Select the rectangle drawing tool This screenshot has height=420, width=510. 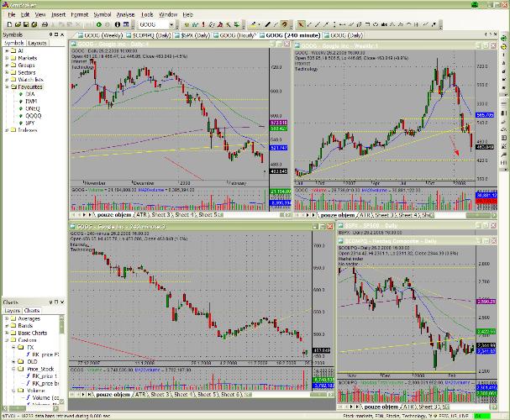click(x=367, y=24)
